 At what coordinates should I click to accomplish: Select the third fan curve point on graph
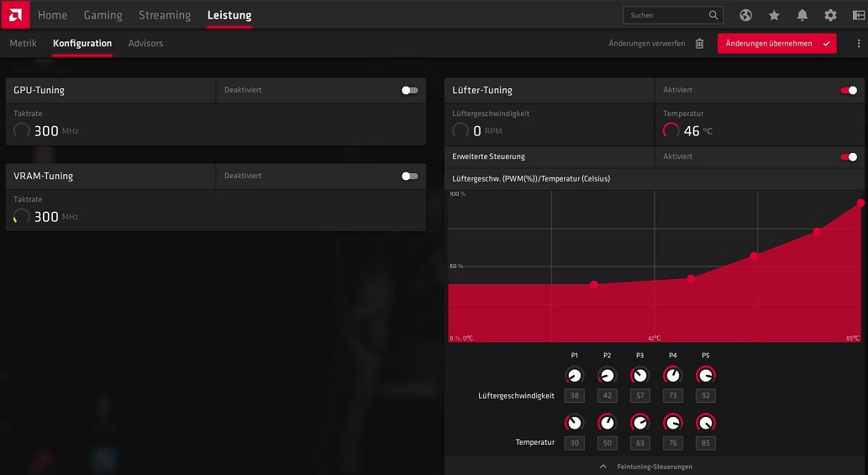coord(754,256)
